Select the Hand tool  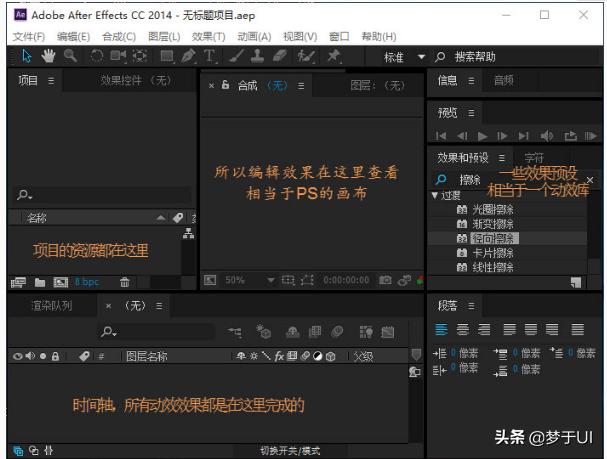click(x=48, y=56)
